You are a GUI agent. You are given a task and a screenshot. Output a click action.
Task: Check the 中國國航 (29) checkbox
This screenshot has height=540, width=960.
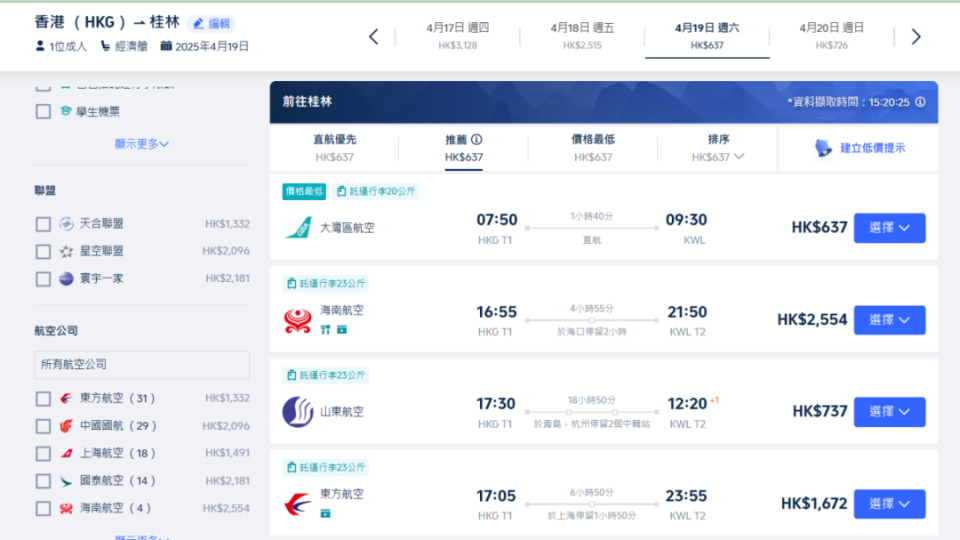43,426
